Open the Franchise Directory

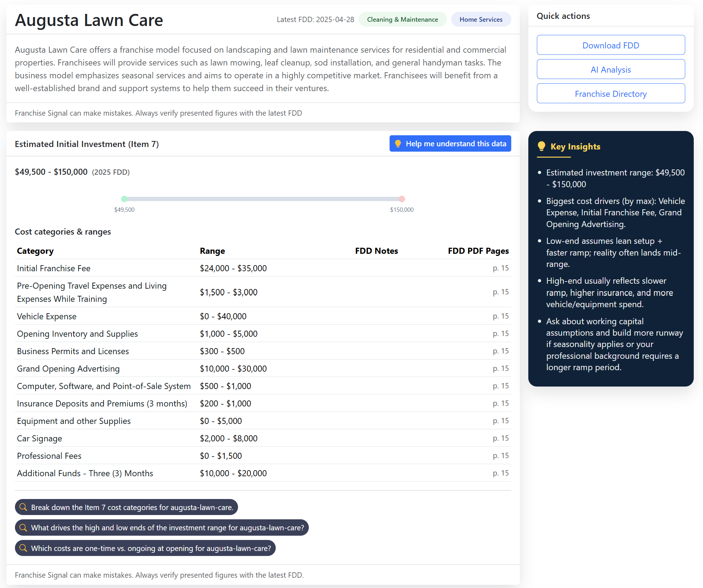coord(610,94)
